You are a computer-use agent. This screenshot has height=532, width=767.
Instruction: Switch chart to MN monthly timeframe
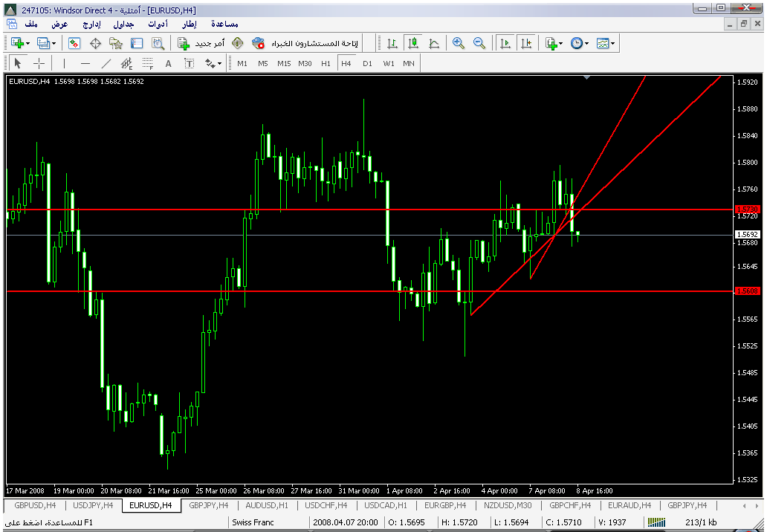[x=409, y=64]
